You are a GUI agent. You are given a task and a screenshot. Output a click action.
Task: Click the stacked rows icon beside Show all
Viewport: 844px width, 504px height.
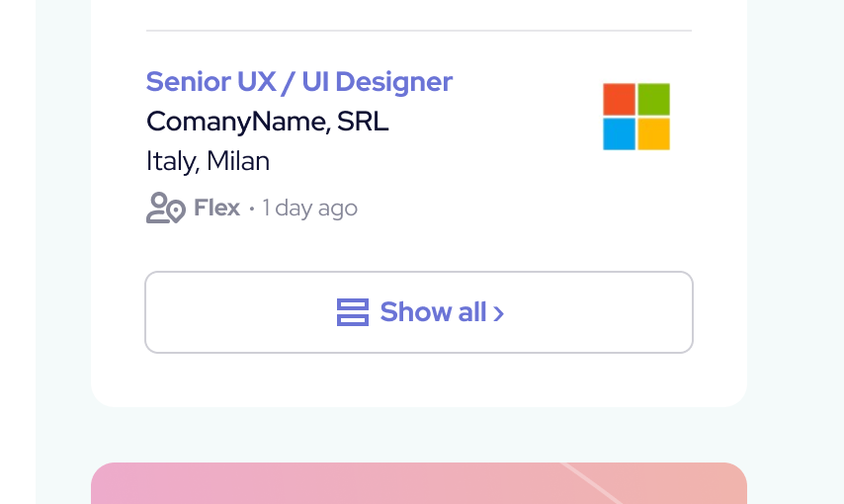coord(352,312)
